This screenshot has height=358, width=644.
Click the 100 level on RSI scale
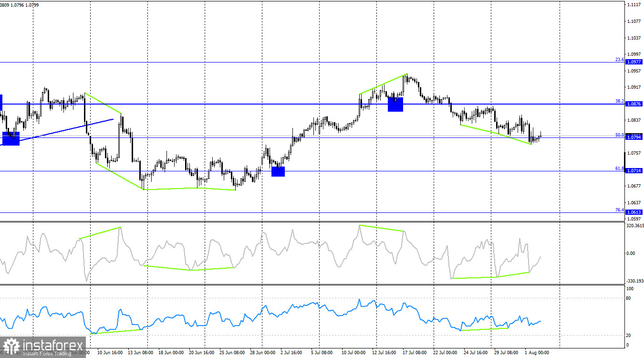point(630,289)
